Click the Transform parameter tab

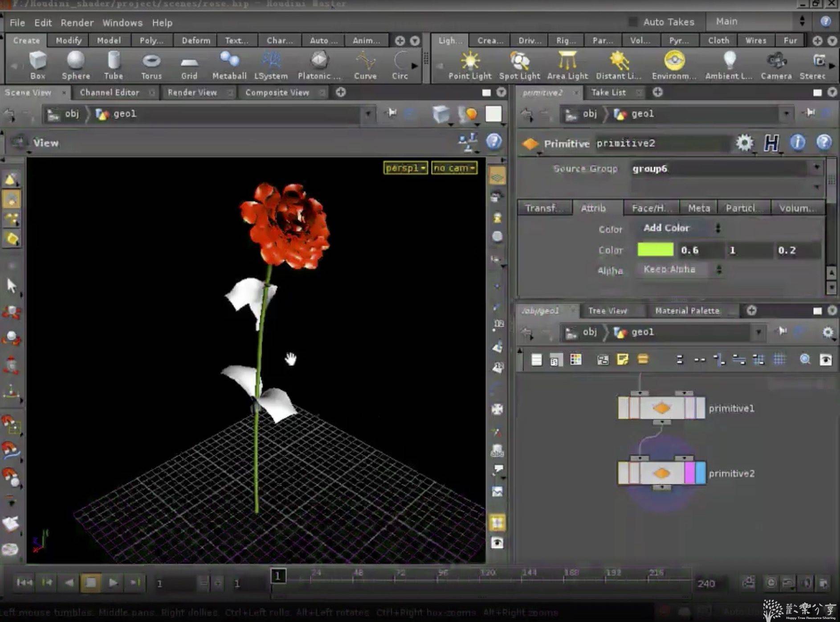click(544, 208)
